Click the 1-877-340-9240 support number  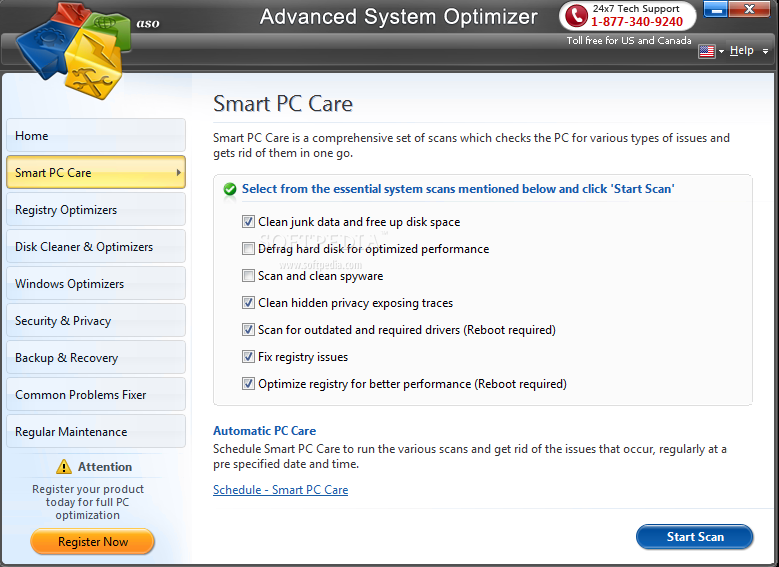point(636,22)
